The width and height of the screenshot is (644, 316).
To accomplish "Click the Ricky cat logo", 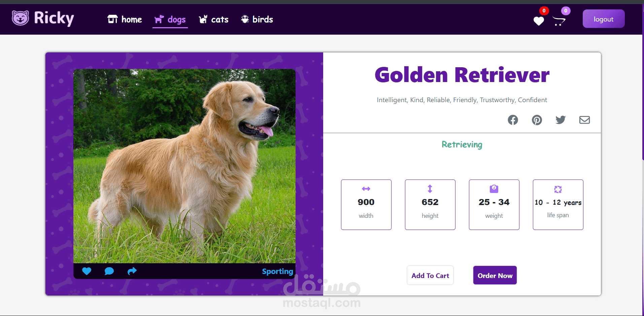I will (43, 18).
